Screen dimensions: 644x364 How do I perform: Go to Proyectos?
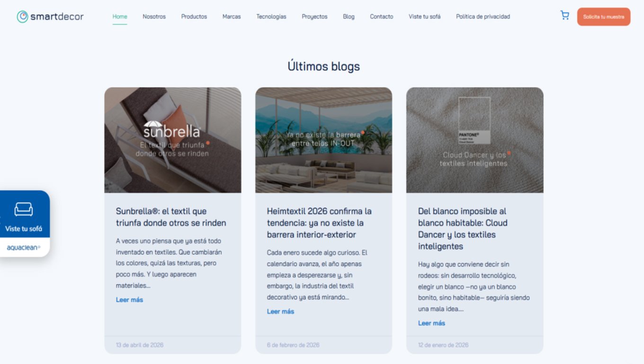pyautogui.click(x=314, y=17)
